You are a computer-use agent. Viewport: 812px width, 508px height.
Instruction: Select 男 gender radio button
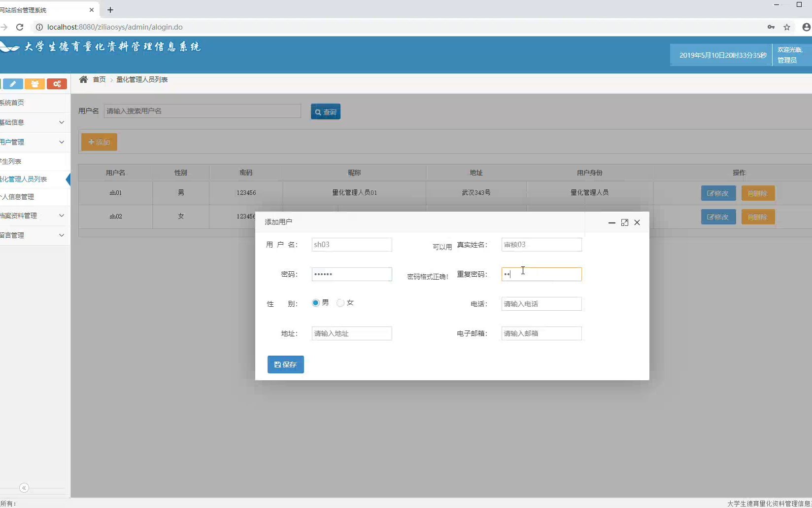pos(315,303)
